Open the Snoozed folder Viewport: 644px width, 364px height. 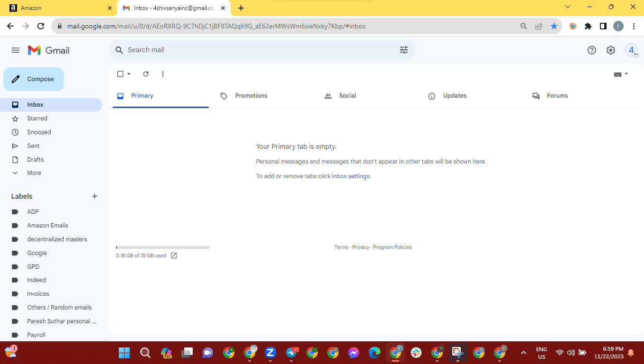pos(51,132)
